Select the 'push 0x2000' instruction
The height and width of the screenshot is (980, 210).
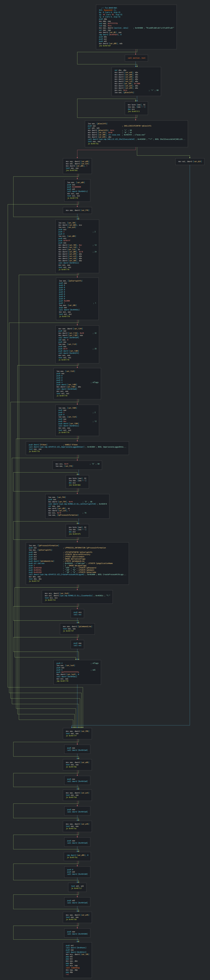click(x=64, y=301)
